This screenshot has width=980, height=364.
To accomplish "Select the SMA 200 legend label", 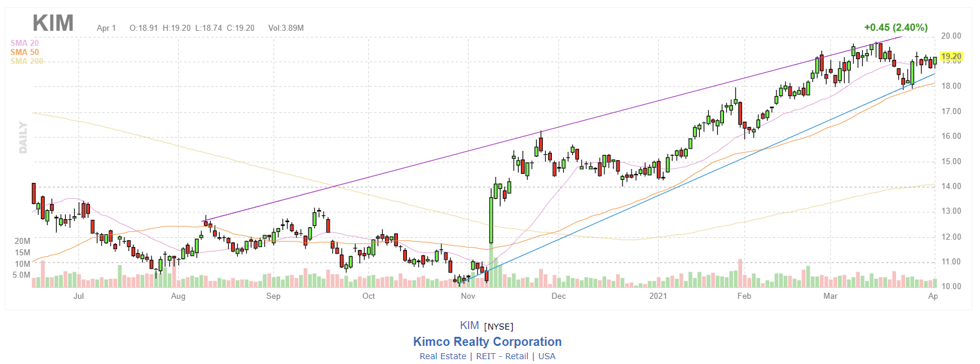I will (27, 61).
